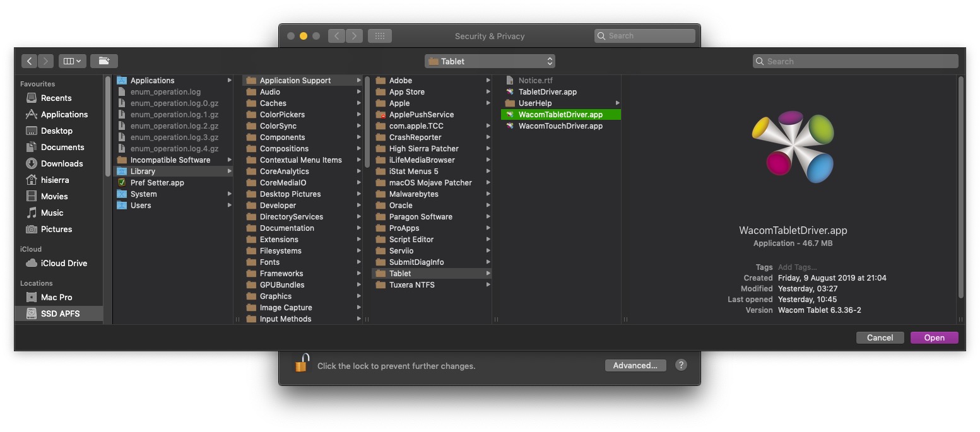This screenshot has width=980, height=432.
Task: Go back in the file dialog
Action: 30,61
